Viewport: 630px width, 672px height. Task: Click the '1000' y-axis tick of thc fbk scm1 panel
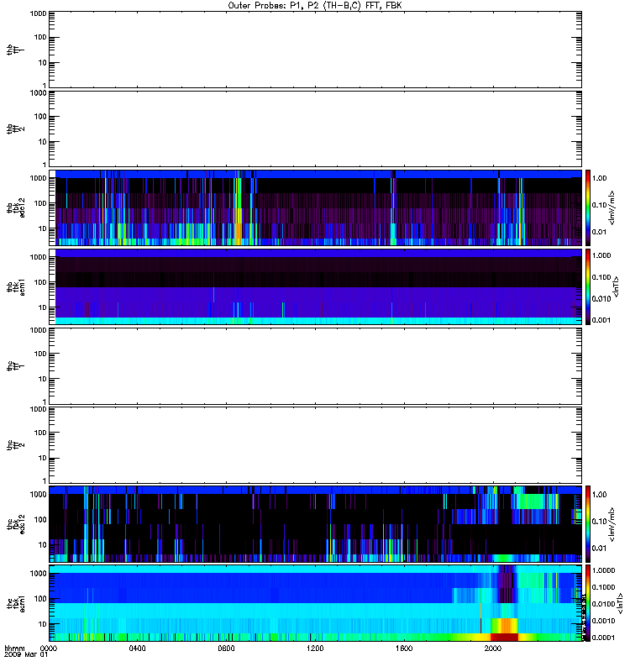click(38, 574)
